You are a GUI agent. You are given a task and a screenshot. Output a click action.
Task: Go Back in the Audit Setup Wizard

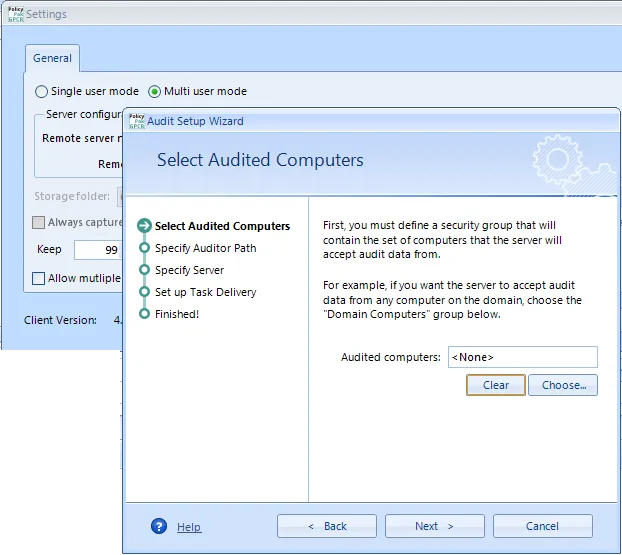pyautogui.click(x=327, y=526)
